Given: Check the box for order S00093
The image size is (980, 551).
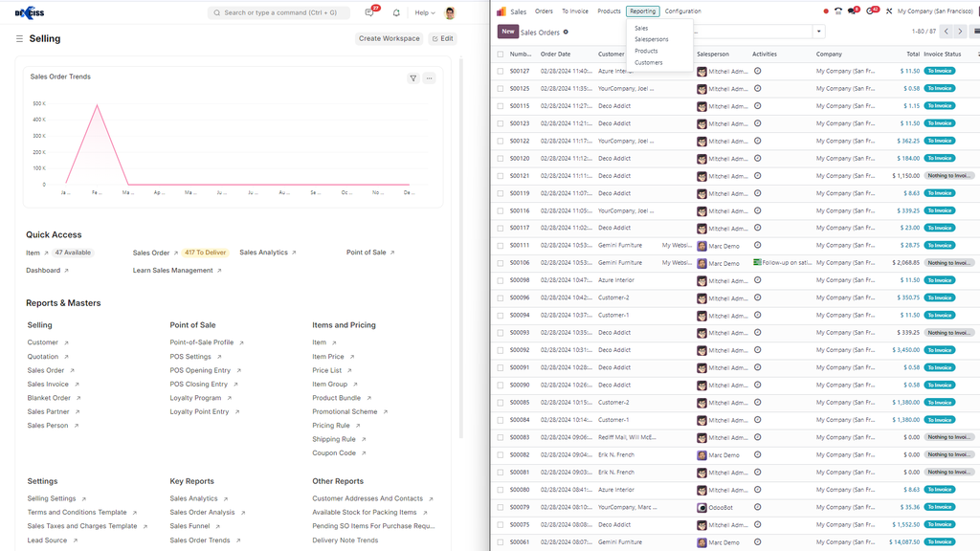Looking at the screenshot, I should pos(500,333).
